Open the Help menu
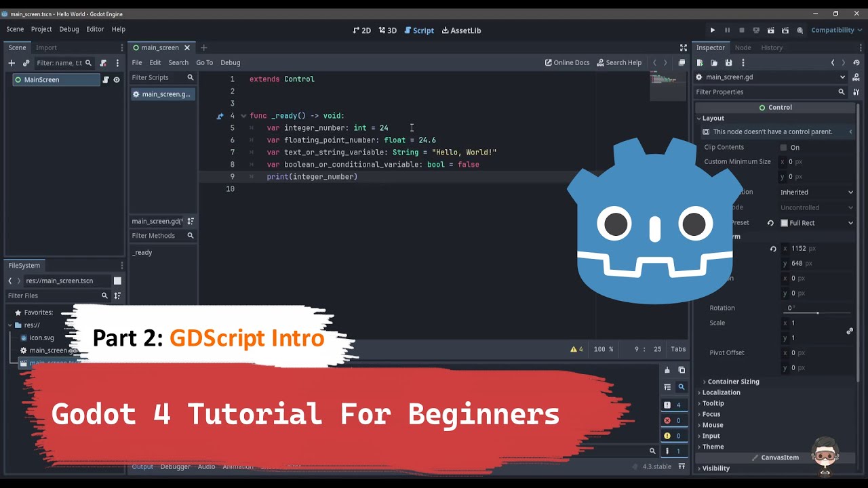868x488 pixels. pos(119,29)
